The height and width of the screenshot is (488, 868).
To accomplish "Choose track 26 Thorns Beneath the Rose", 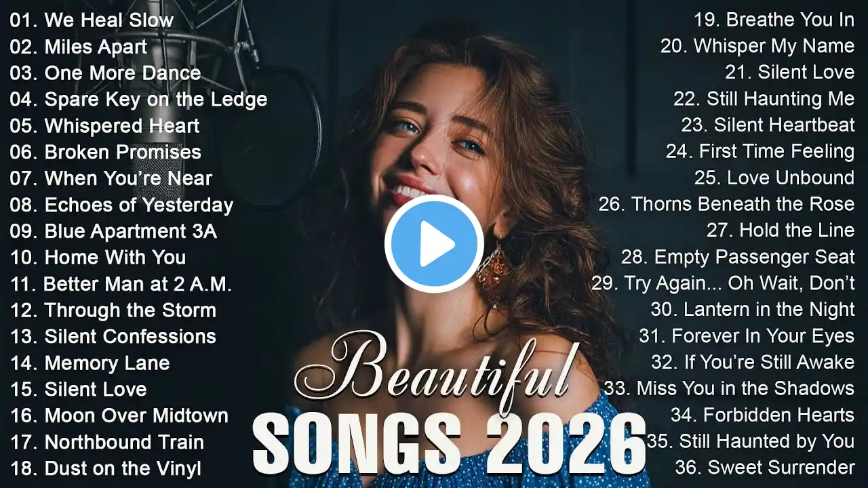I will pos(726,204).
